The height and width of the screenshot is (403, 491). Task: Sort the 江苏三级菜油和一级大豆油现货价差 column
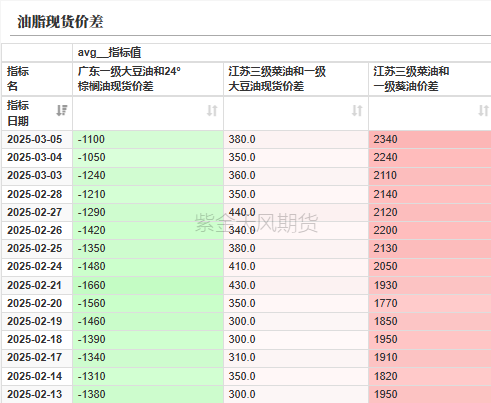point(357,110)
